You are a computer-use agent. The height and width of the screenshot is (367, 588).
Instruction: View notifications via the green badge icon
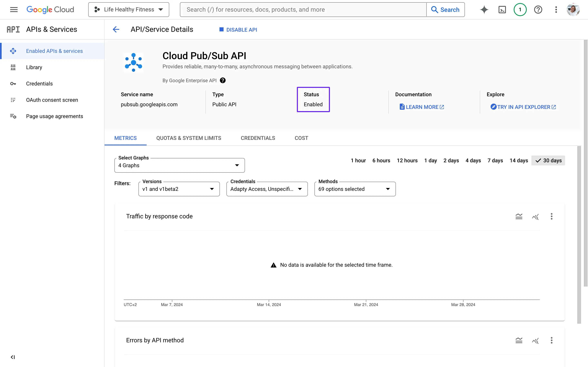pos(520,9)
